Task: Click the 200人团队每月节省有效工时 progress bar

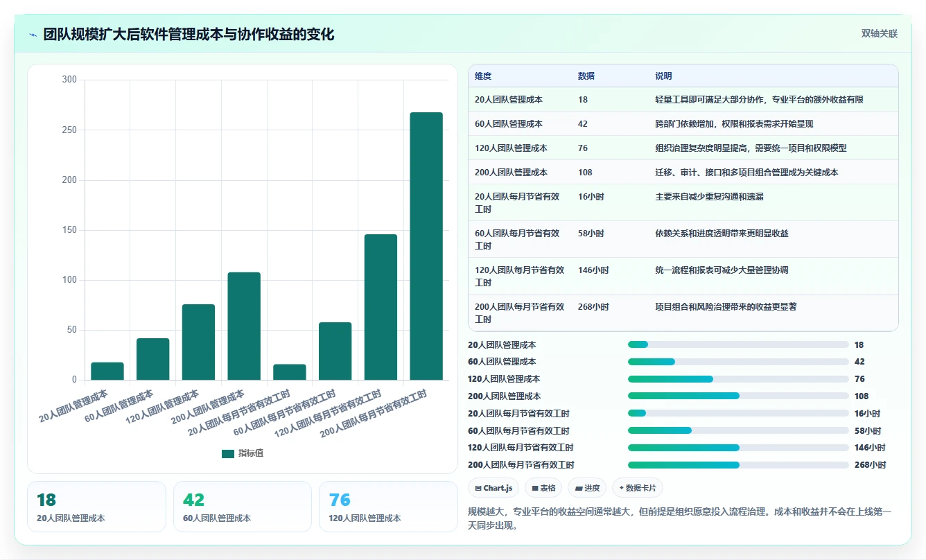Action: (738, 465)
